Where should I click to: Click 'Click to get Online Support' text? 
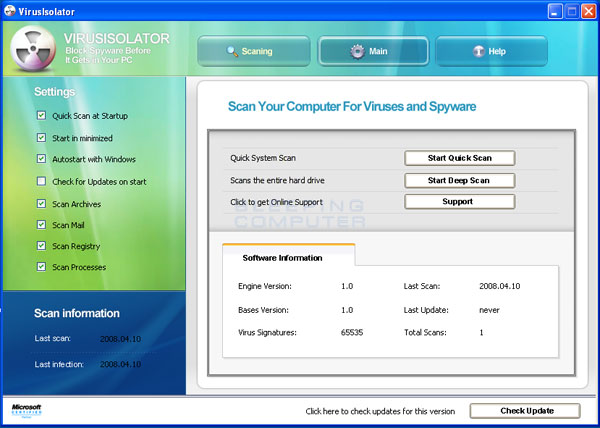coord(276,202)
